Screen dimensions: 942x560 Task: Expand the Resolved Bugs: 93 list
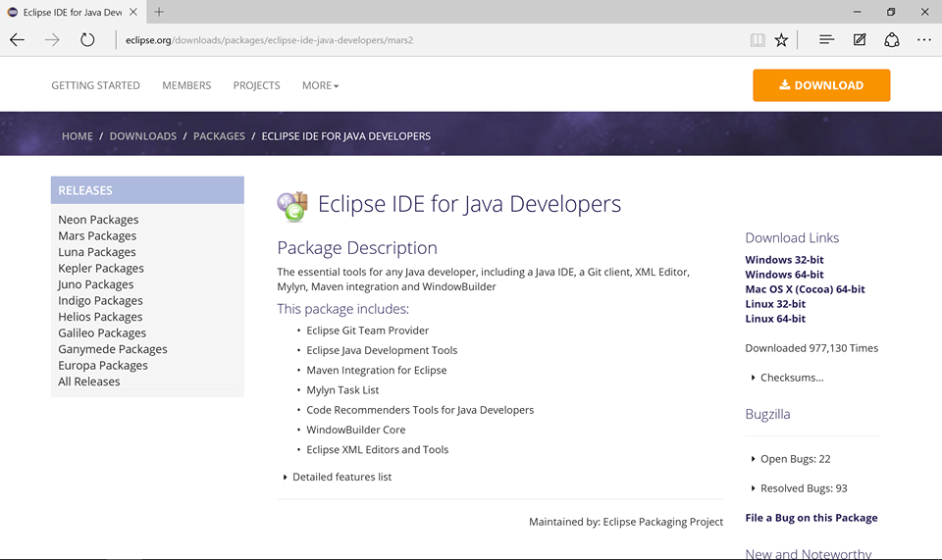[x=799, y=488]
